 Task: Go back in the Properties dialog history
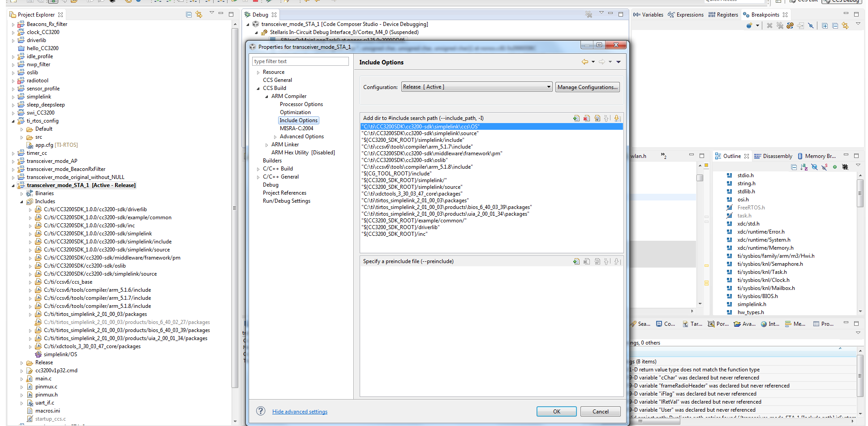click(585, 62)
